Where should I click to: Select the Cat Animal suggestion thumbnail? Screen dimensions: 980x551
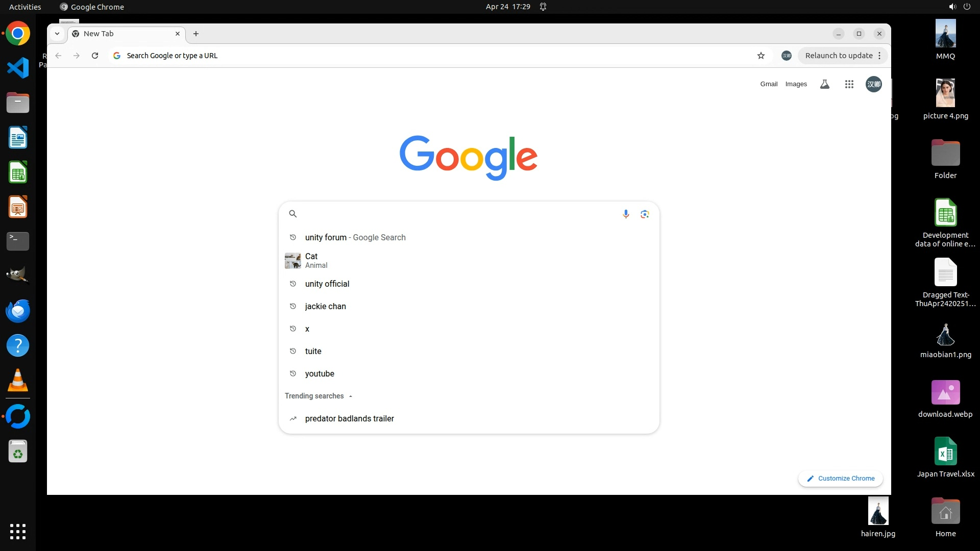coord(293,261)
